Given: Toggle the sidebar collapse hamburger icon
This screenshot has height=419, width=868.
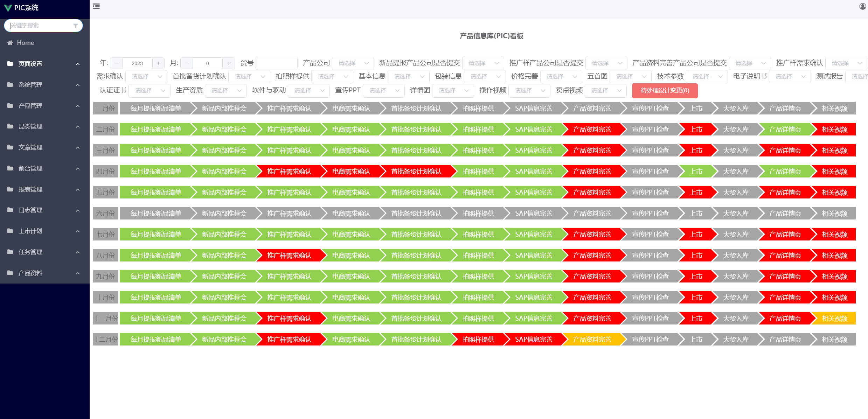Looking at the screenshot, I should pyautogui.click(x=96, y=6).
